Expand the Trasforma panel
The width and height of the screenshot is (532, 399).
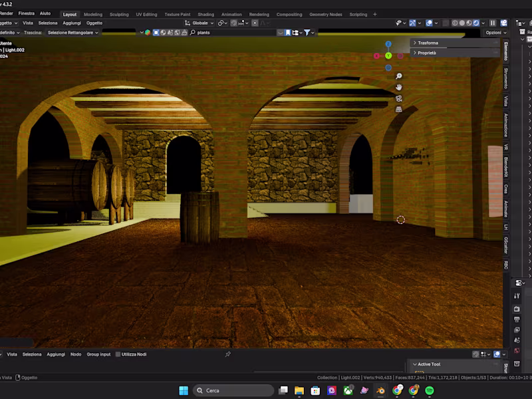(x=427, y=43)
